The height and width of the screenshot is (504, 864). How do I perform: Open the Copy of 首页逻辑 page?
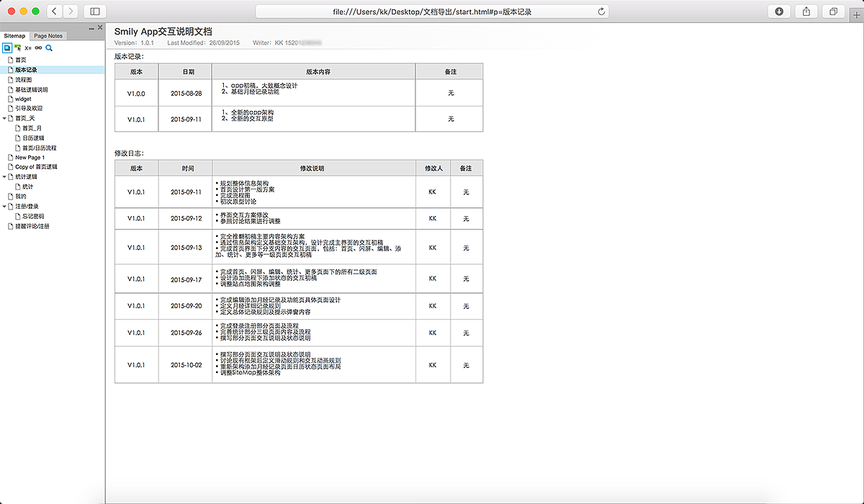coord(36,167)
